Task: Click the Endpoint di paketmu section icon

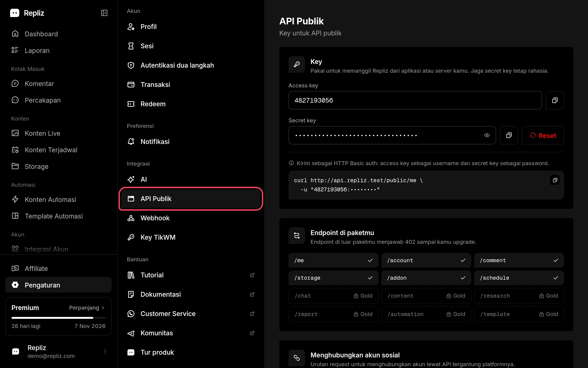Action: pyautogui.click(x=297, y=236)
